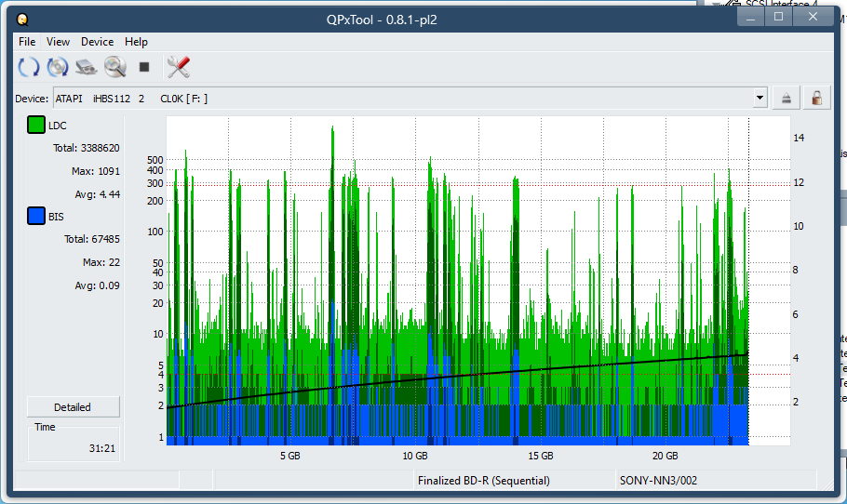Click the SONY-NN3/002 media ID status text
Viewport: 847px width, 504px height.
pyautogui.click(x=658, y=480)
